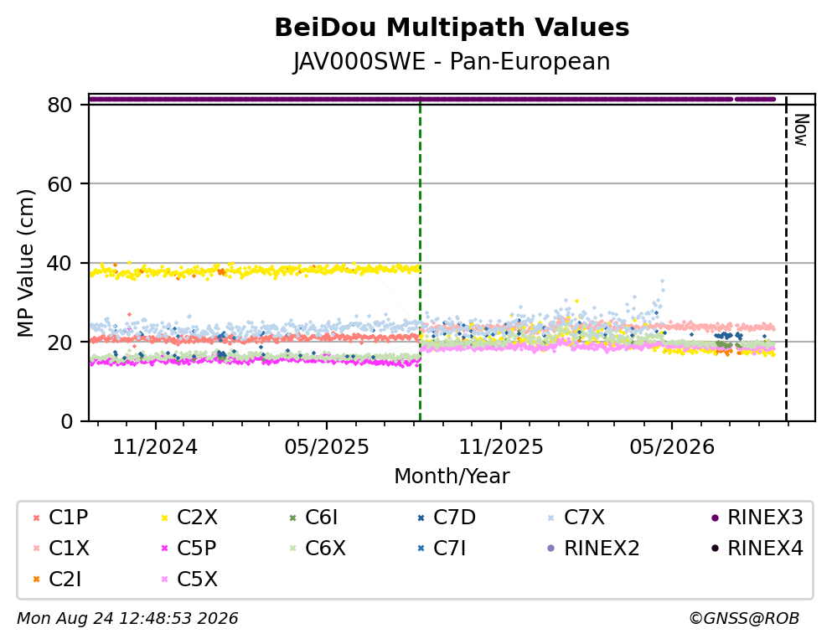Select the RINEX2 legend label
Viewport: 832px width, 644px height.
(x=602, y=549)
